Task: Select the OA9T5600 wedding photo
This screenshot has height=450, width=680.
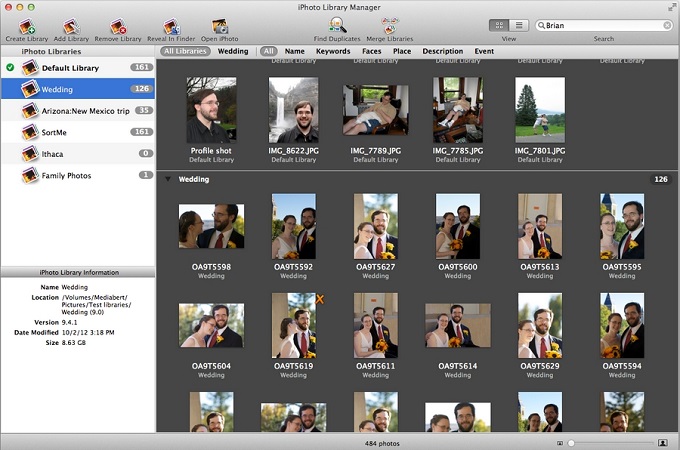Action: (x=458, y=226)
